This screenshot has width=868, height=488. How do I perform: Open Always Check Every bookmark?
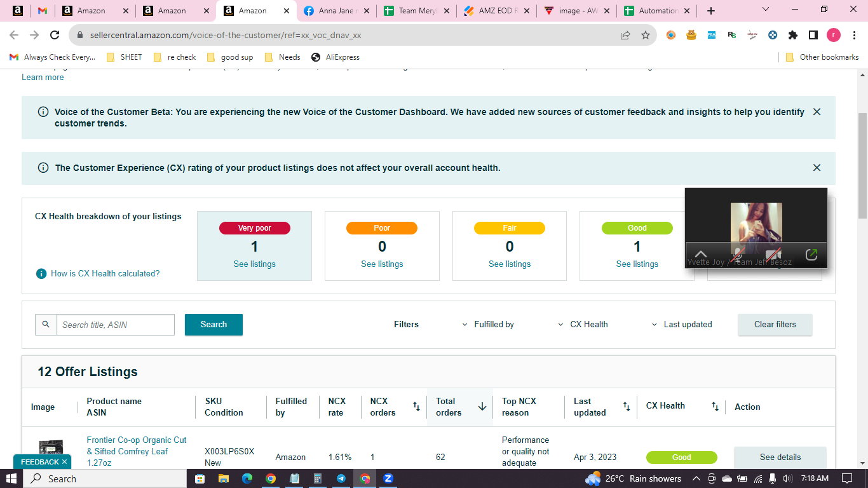(x=53, y=57)
